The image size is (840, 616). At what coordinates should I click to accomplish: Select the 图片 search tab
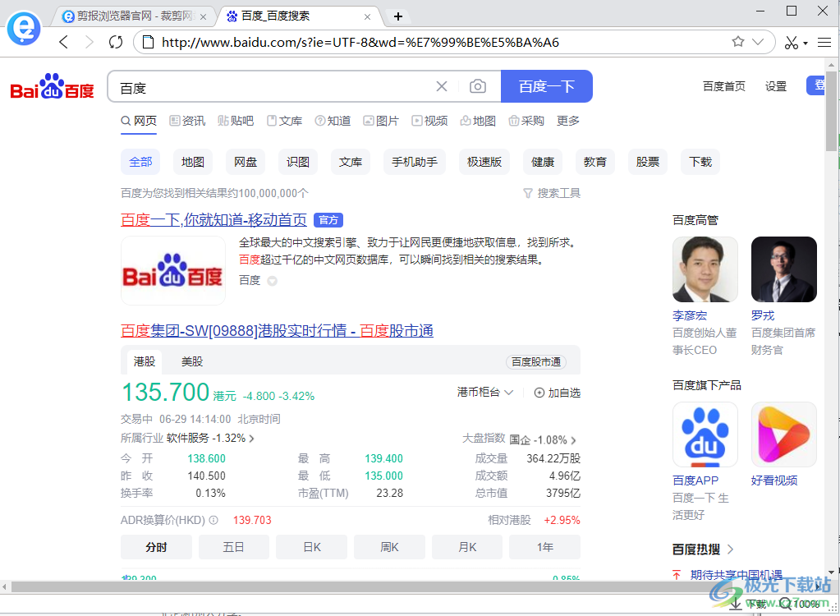381,121
